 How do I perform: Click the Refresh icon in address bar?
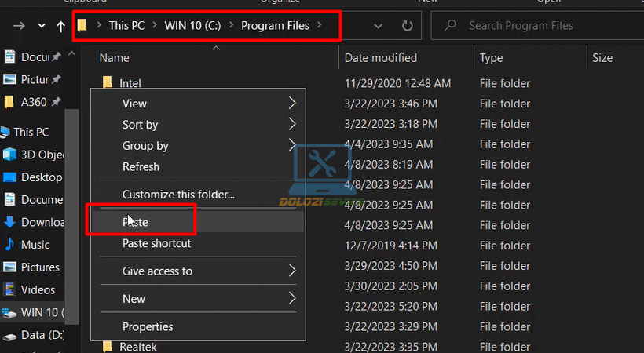tap(407, 26)
